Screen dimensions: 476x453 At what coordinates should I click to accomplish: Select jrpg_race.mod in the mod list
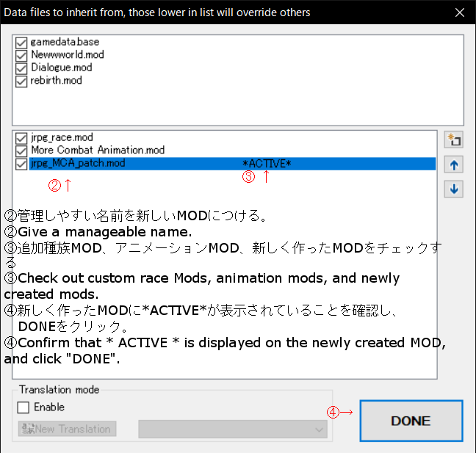62,137
